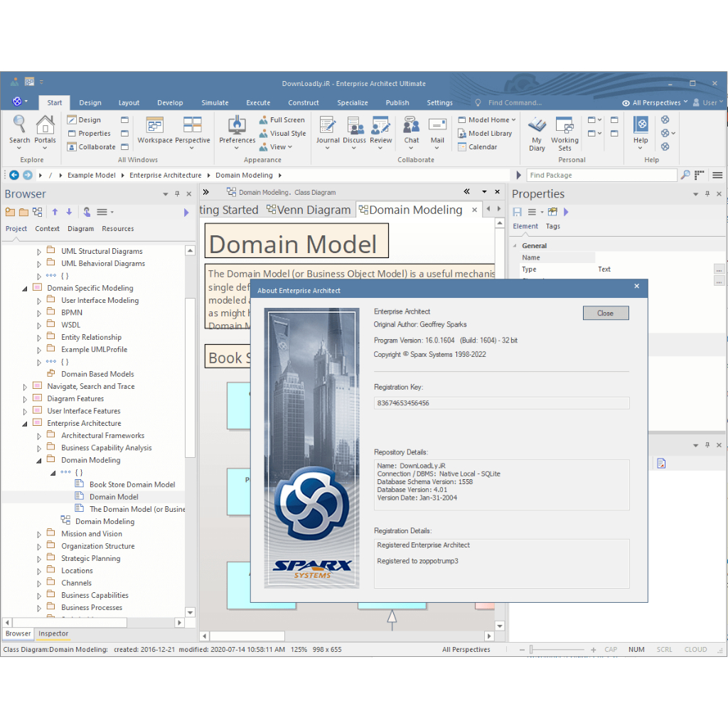Open the Search tool in the ribbon
The height and width of the screenshot is (728, 728).
(19, 132)
